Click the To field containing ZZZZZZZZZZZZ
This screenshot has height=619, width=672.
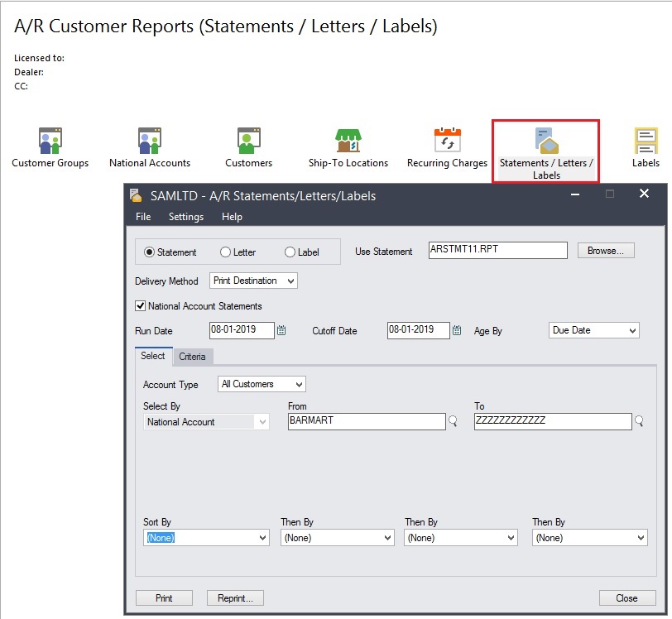pos(553,421)
